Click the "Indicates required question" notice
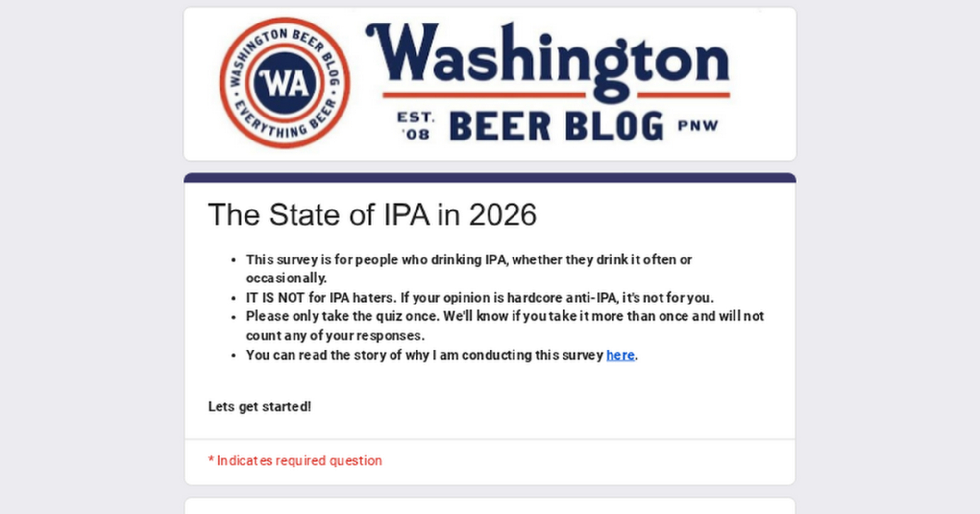This screenshot has width=980, height=514. pos(299,460)
